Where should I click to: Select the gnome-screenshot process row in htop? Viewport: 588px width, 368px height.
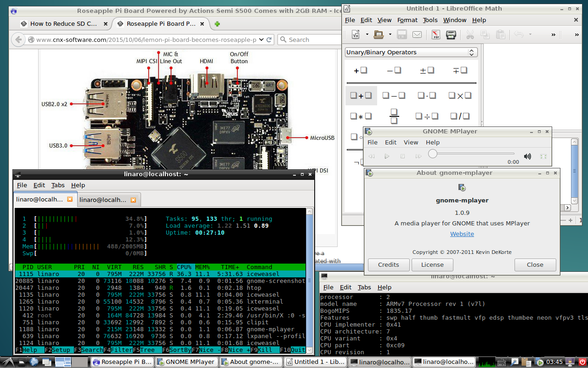160,281
